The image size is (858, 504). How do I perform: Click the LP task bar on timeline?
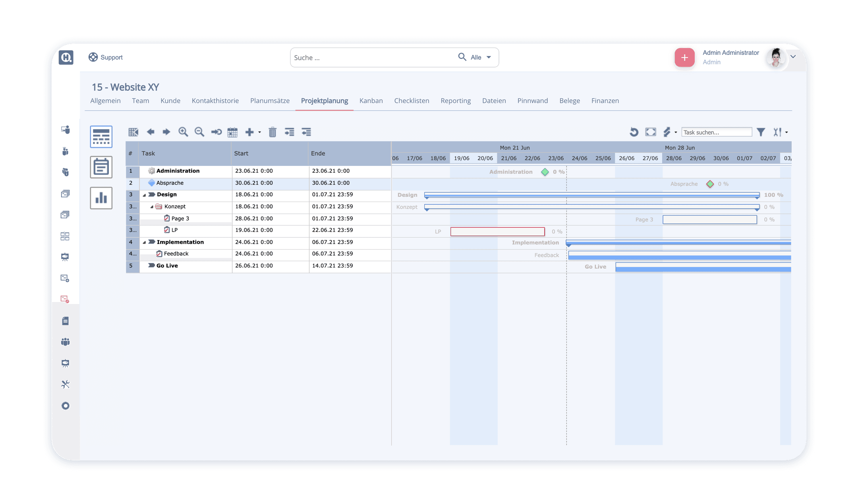pos(497,231)
